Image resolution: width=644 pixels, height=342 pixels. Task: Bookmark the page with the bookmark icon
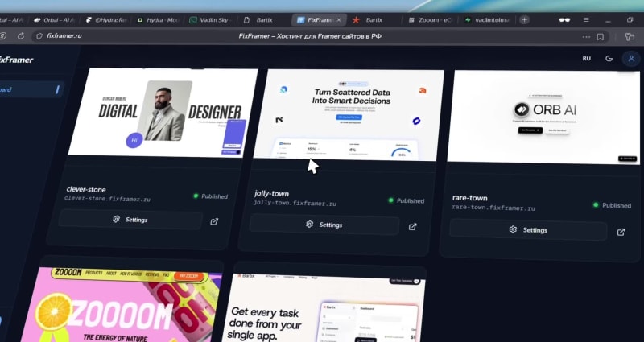[600, 36]
